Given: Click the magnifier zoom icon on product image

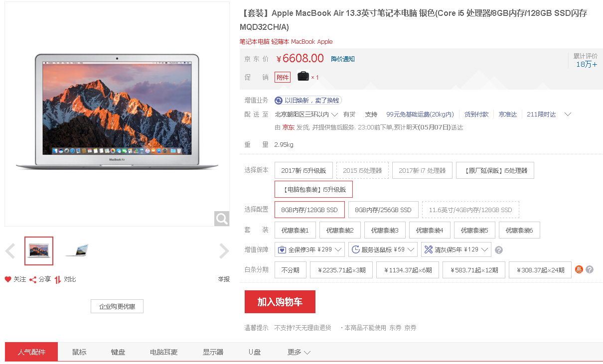Looking at the screenshot, I should click(x=222, y=218).
